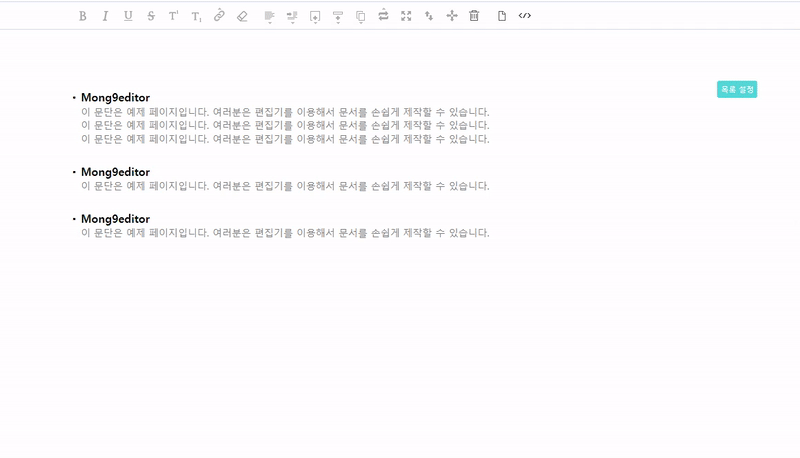Open the indent options dropdown
Screen dimensions: 800x458
tap(292, 16)
